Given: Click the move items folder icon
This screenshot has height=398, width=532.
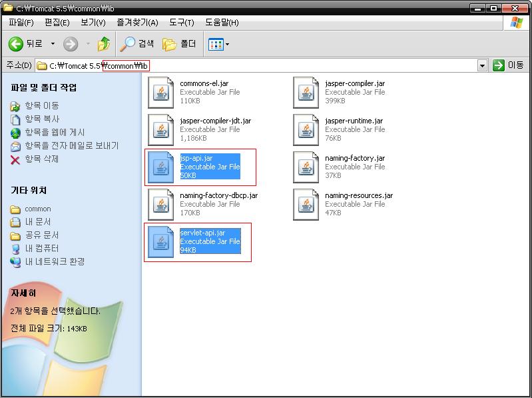Looking at the screenshot, I should click(x=15, y=106).
